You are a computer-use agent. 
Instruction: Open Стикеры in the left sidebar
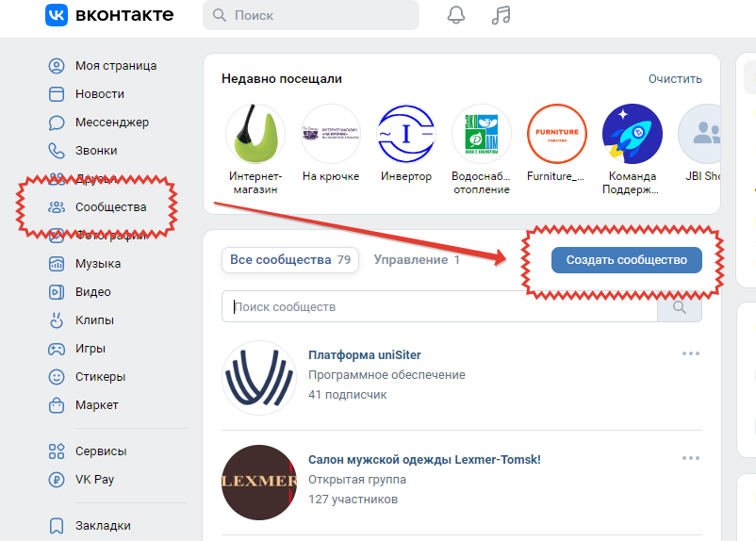pyautogui.click(x=100, y=377)
